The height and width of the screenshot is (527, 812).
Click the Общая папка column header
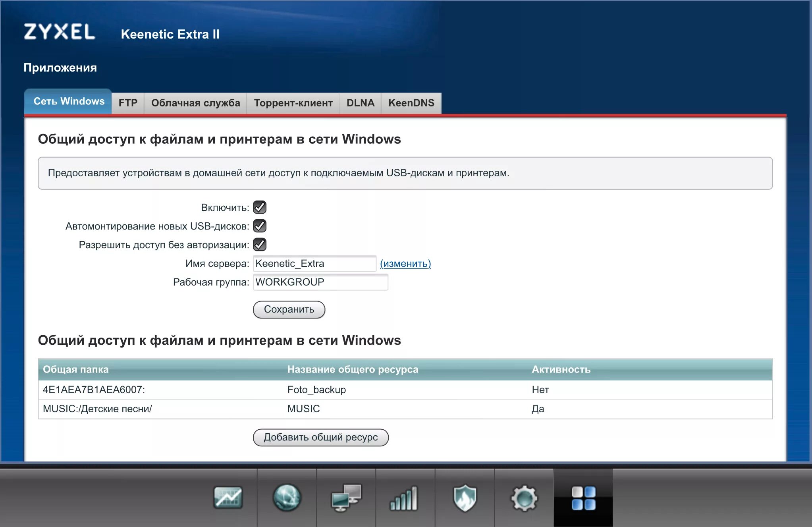pos(75,369)
